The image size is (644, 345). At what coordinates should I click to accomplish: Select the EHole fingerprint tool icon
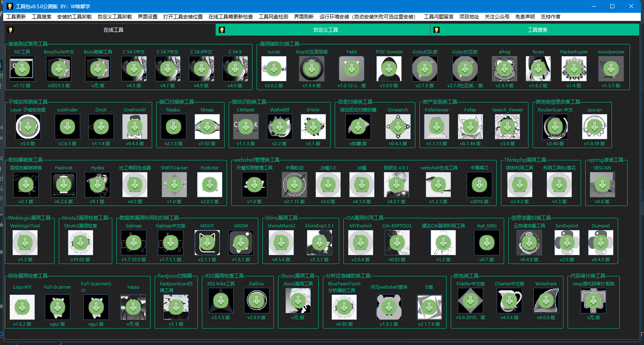313,127
